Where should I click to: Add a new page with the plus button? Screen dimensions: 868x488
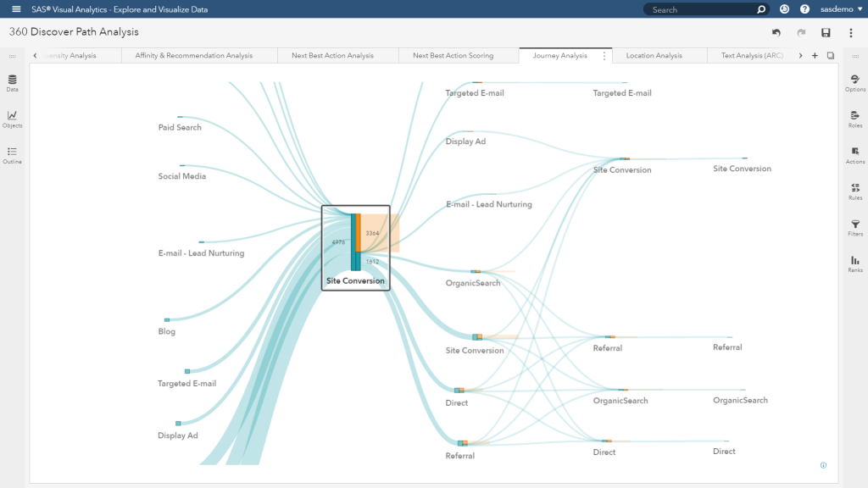(815, 54)
